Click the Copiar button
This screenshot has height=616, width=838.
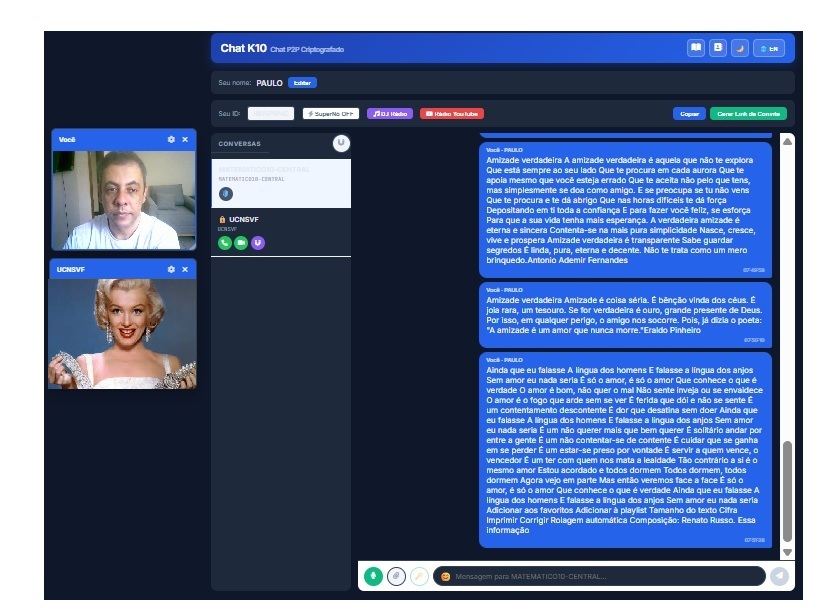(x=688, y=113)
